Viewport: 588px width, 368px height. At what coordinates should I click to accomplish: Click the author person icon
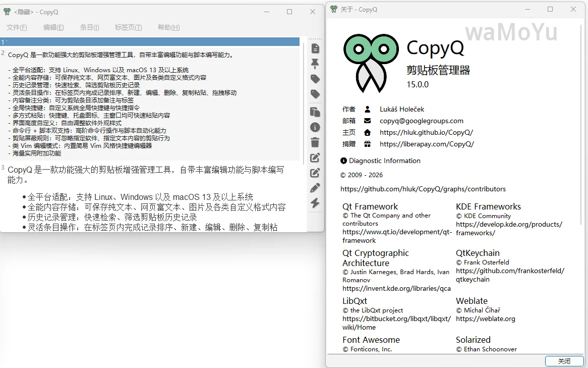(368, 109)
